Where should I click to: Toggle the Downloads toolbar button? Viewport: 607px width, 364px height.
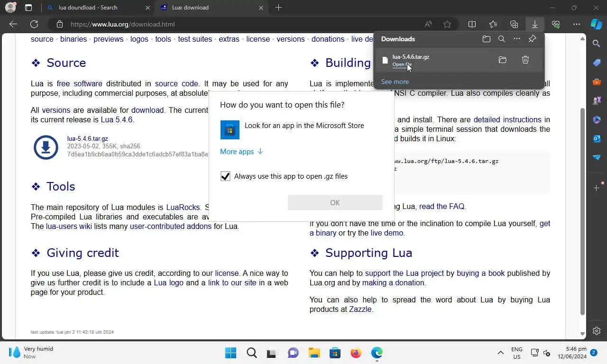(534, 24)
